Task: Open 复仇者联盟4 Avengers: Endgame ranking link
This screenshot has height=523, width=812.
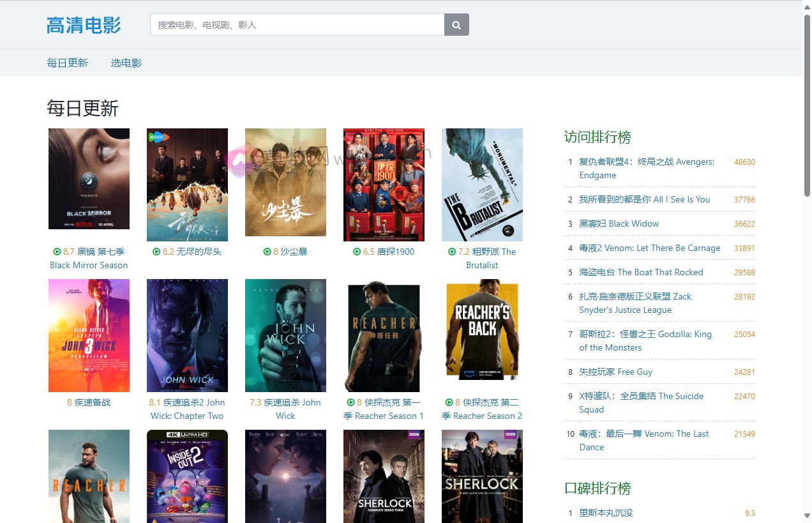Action: point(646,169)
